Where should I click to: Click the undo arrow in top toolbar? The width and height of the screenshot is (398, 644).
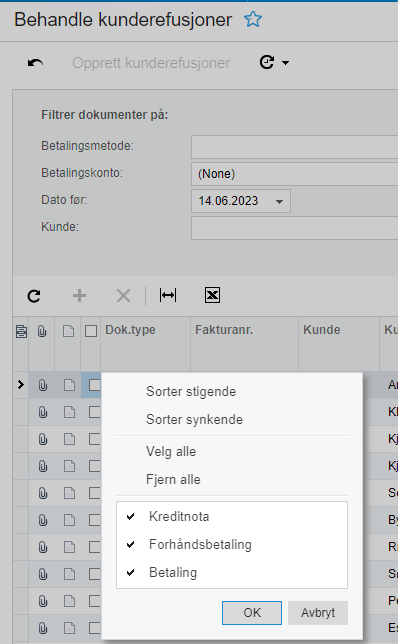click(x=35, y=63)
